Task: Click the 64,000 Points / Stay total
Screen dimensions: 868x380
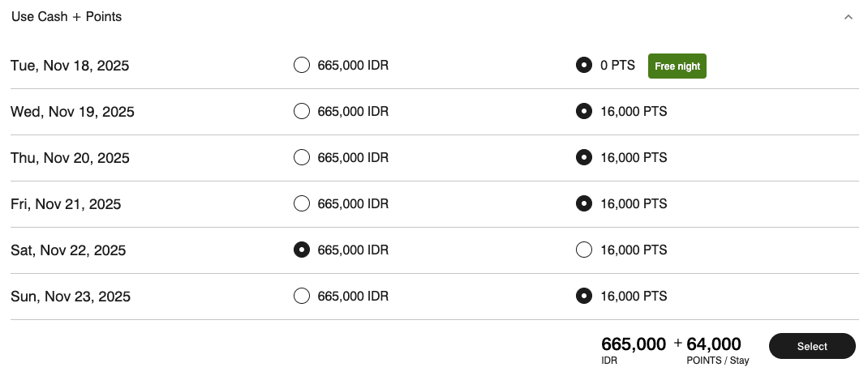Action: tap(714, 345)
